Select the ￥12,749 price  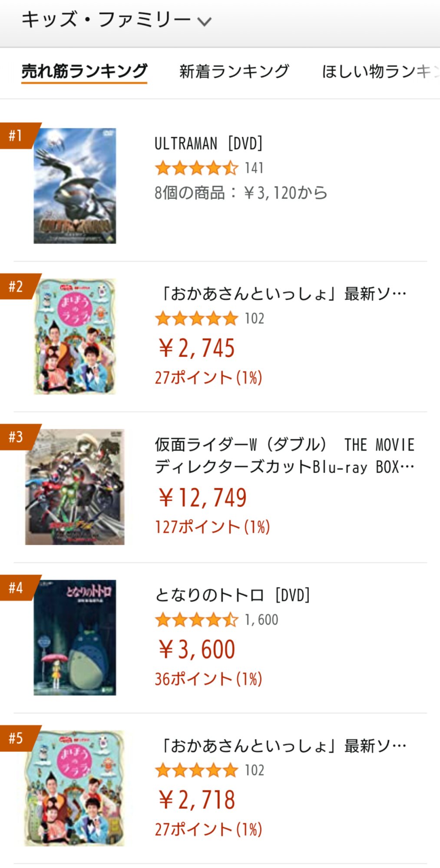tap(202, 498)
